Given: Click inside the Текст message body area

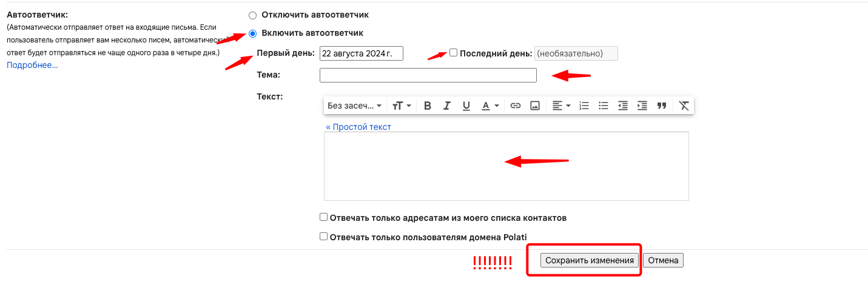Looking at the screenshot, I should [x=506, y=166].
